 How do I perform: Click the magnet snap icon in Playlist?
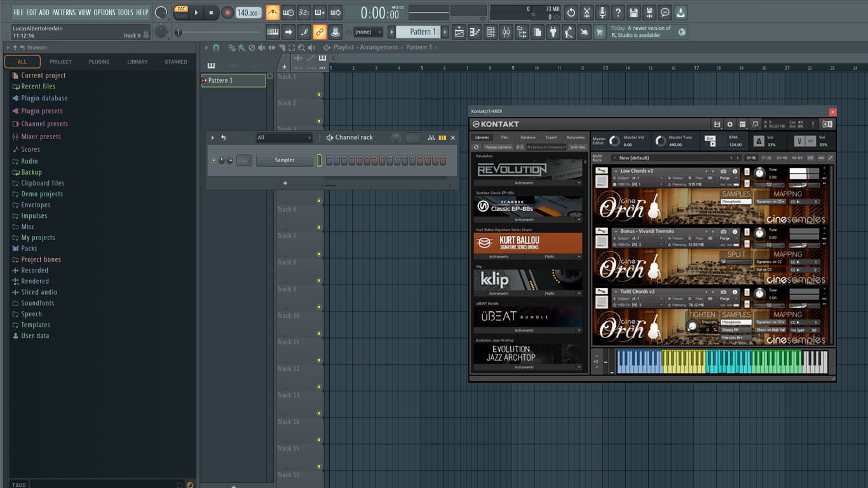coord(216,48)
